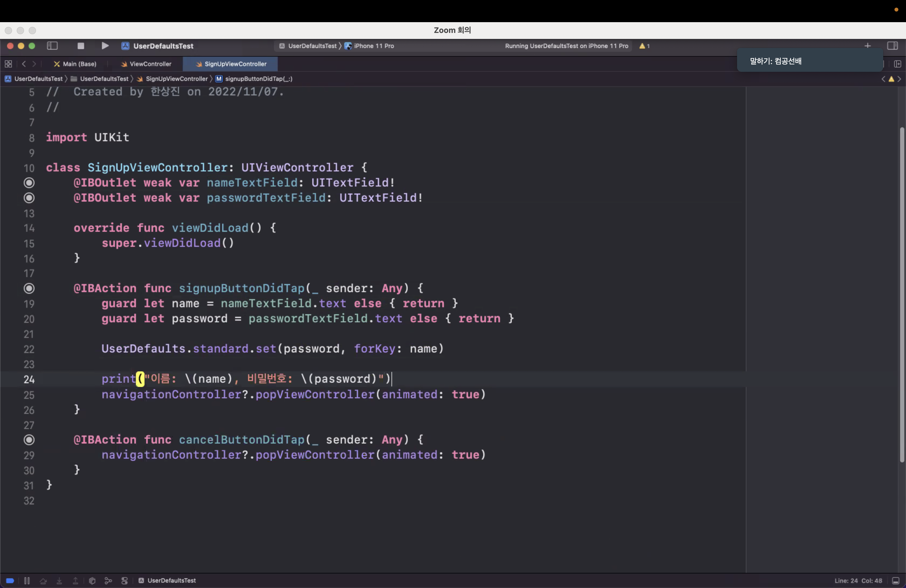The image size is (906, 588).
Task: Click the UserDefaultsTest project in jump bar
Action: [x=34, y=79]
